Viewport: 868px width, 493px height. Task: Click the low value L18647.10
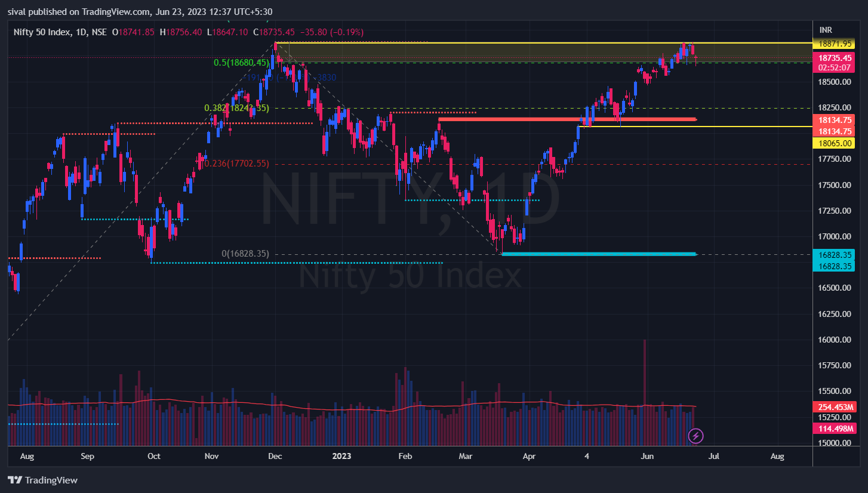[x=227, y=32]
